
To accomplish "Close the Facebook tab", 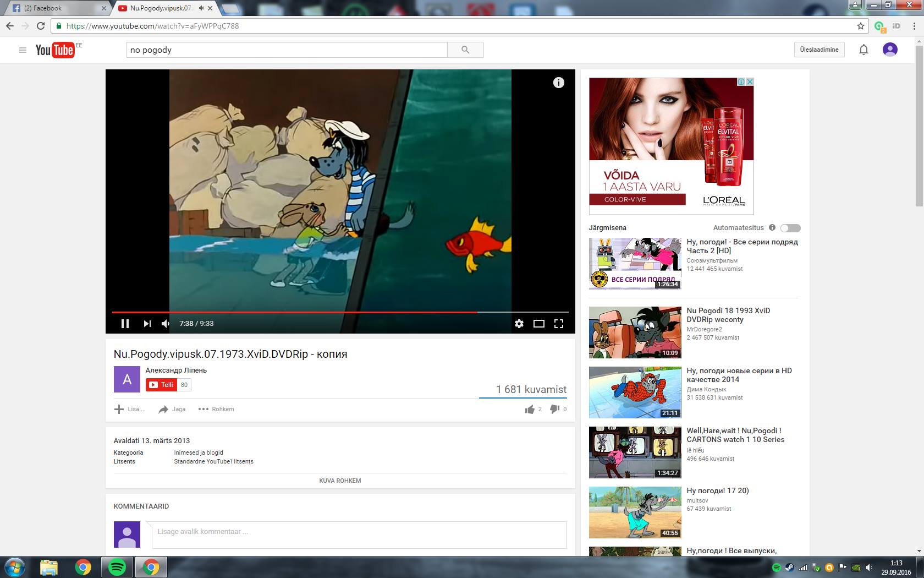I will pos(103,8).
